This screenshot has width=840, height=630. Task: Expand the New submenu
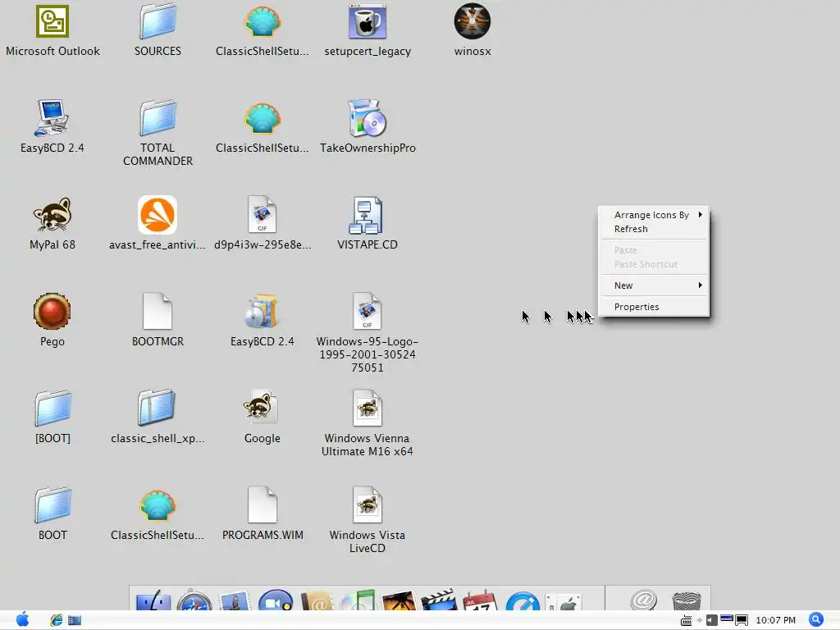pyautogui.click(x=654, y=285)
